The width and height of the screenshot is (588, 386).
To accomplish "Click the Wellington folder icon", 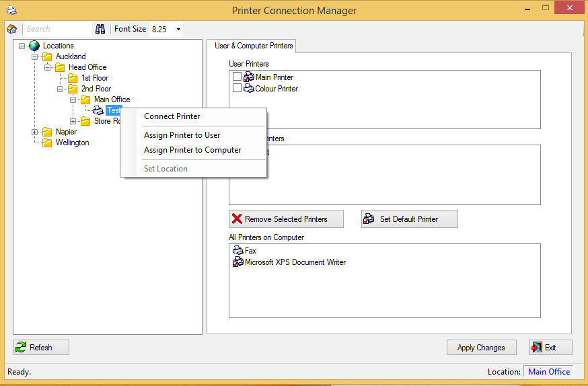I will coord(47,143).
